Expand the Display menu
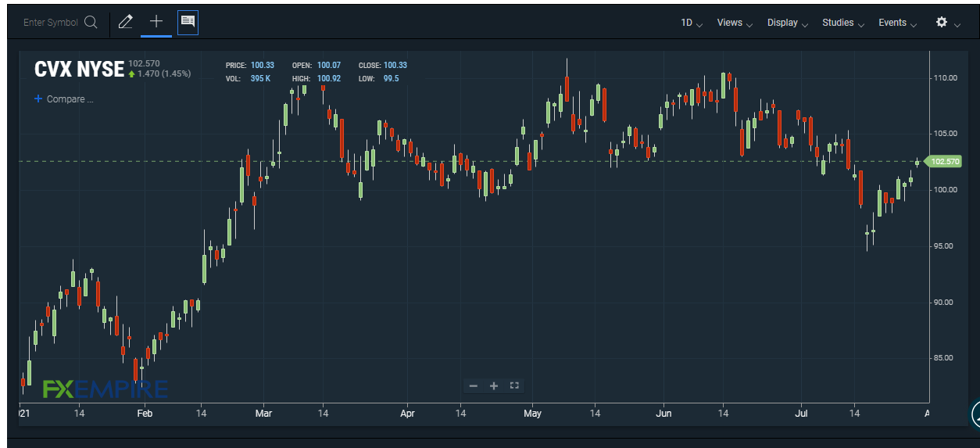 click(x=788, y=23)
